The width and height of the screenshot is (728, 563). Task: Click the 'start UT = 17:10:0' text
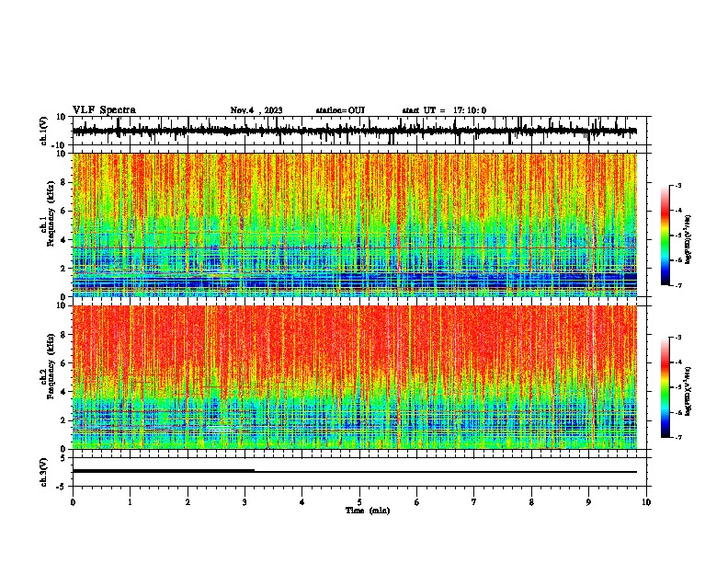[x=444, y=110]
